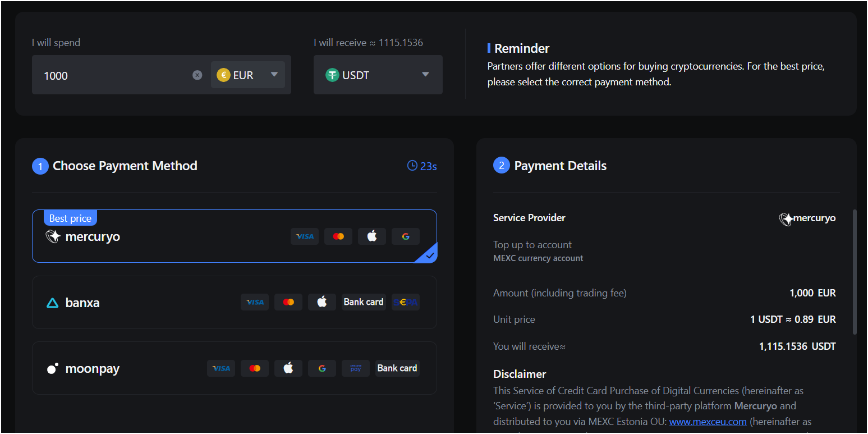Clear the spend amount with the X icon

pos(197,75)
